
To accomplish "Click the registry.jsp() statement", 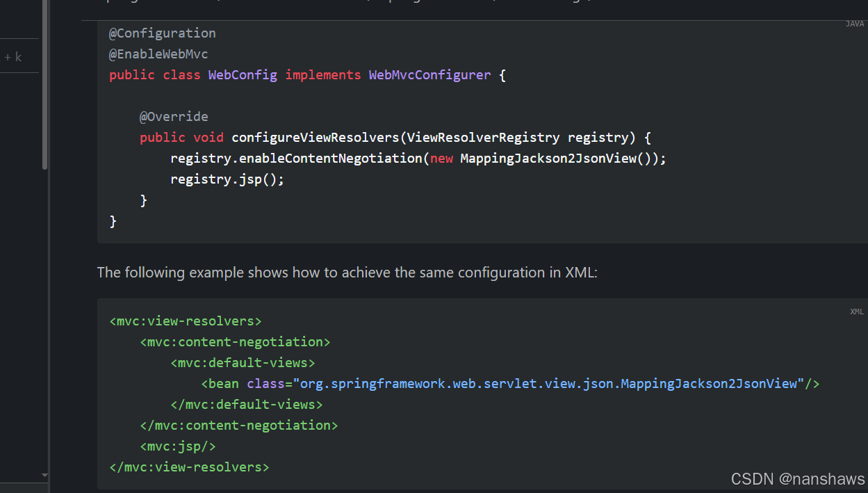I will tap(226, 179).
